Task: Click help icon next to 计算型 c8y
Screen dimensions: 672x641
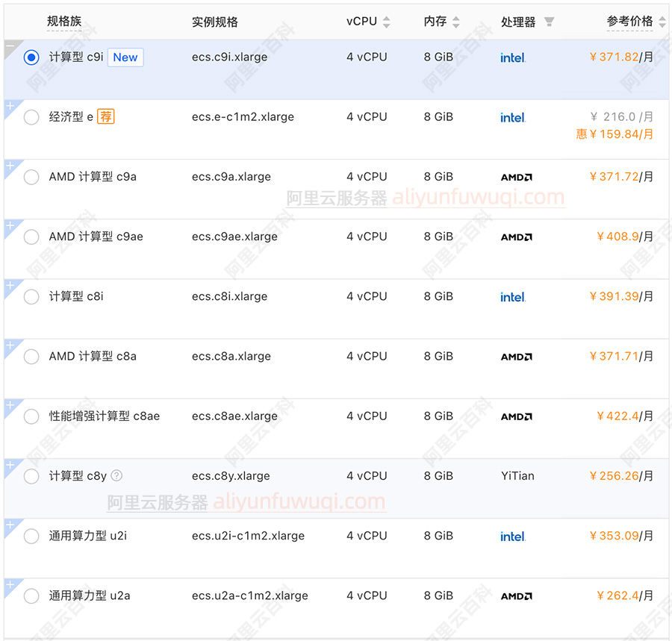Action: 116,476
